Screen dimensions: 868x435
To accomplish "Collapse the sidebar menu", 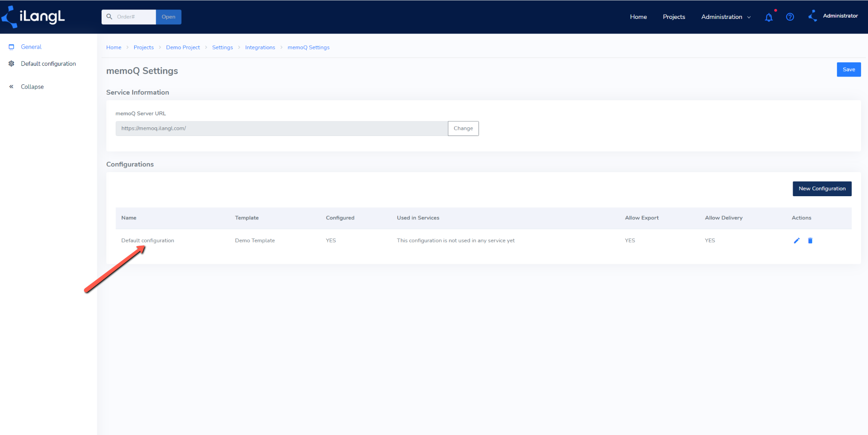I will (32, 86).
